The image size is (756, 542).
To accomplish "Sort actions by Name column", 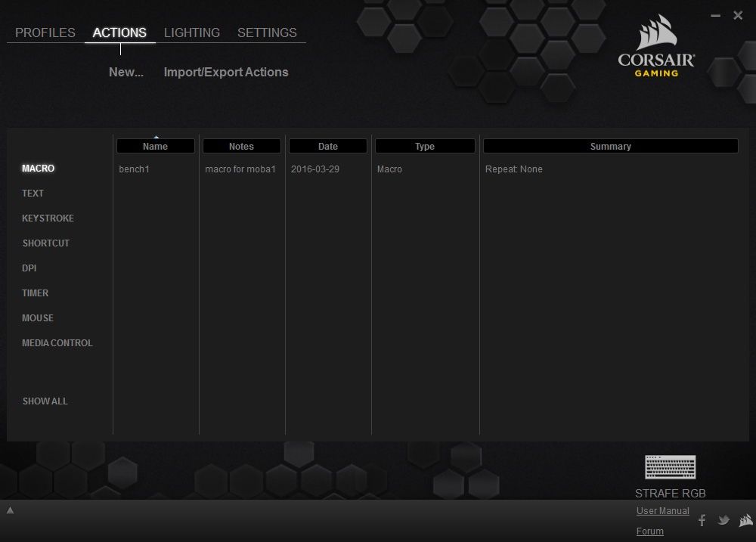I will point(155,146).
